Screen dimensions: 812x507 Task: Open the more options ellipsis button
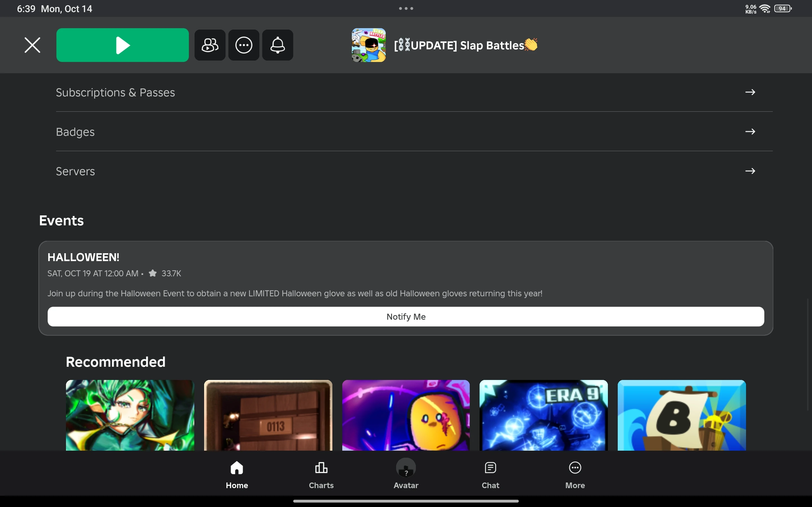244,45
